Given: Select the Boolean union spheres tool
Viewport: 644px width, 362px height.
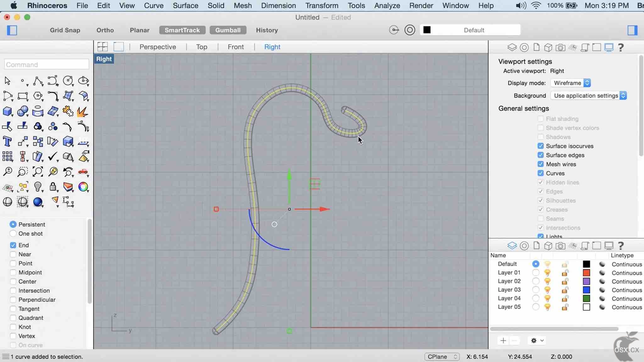Looking at the screenshot, I should point(23,111).
